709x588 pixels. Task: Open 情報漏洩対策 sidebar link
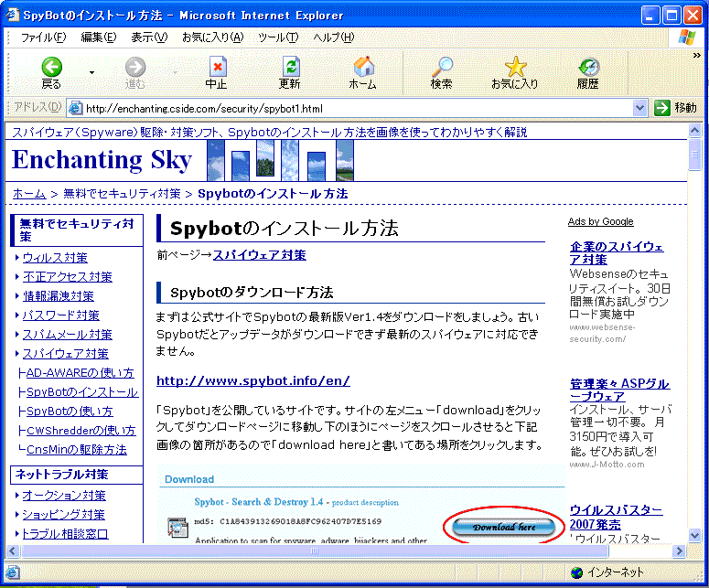59,296
